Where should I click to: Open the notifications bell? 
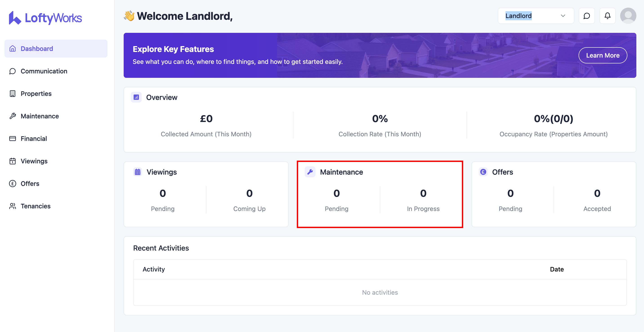point(607,16)
